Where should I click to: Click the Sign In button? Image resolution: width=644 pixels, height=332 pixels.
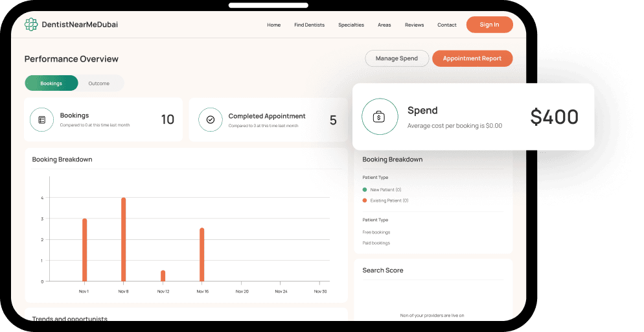point(490,25)
